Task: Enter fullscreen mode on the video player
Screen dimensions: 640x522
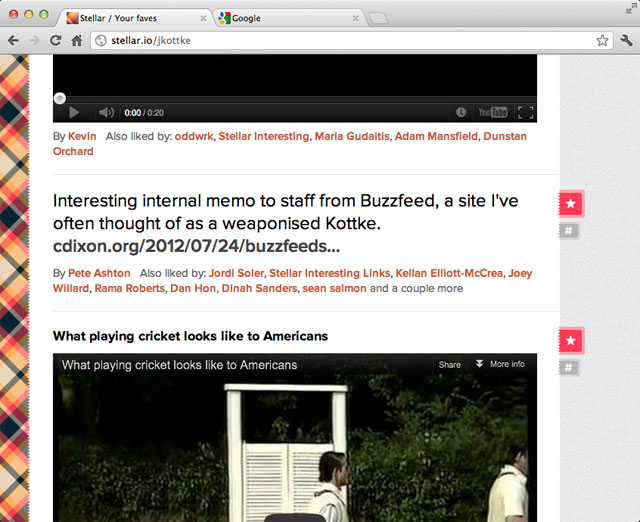Action: pos(526,113)
